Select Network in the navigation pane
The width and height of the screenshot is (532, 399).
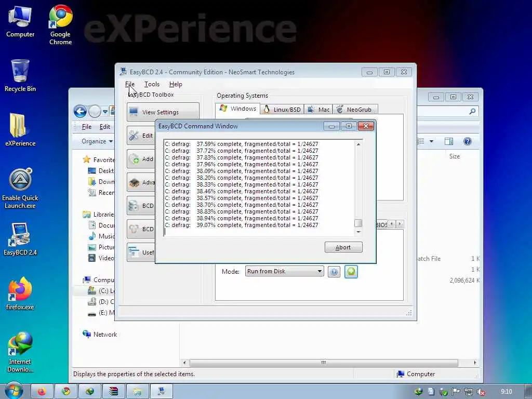[100, 334]
